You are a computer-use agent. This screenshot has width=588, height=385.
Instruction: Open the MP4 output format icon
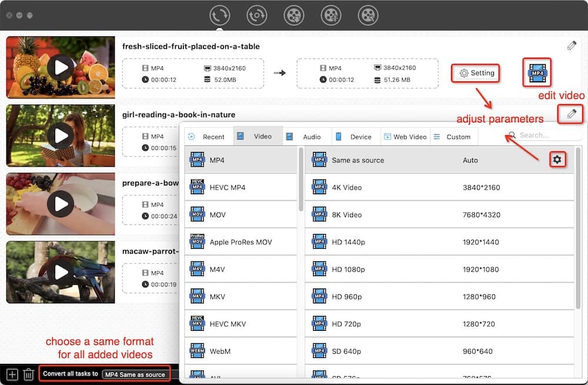pyautogui.click(x=537, y=73)
